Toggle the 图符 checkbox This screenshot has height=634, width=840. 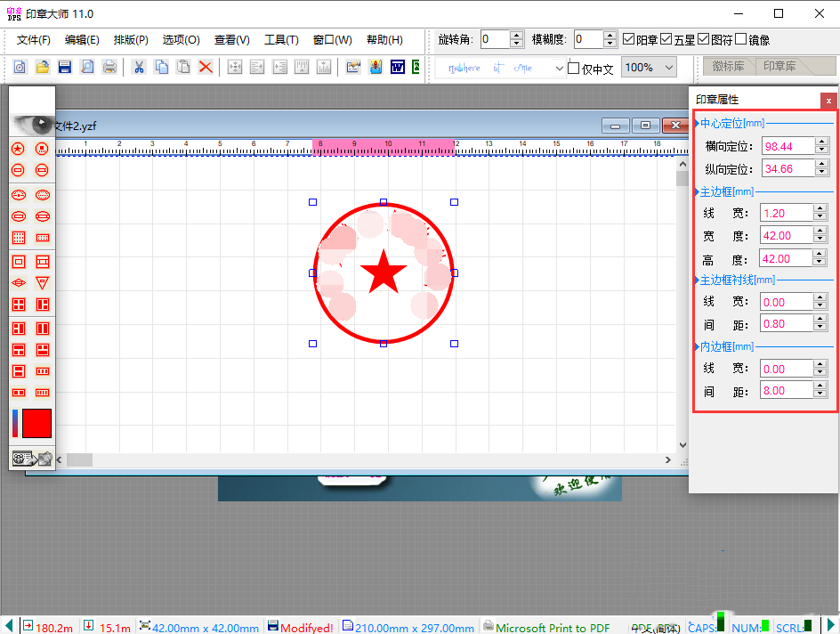tap(704, 39)
